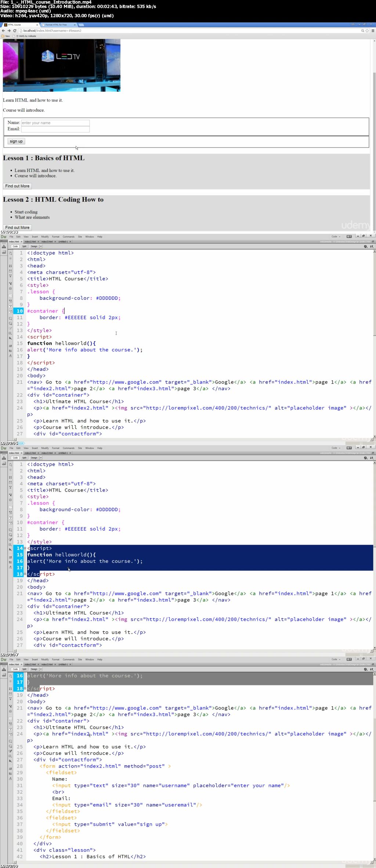Collapse selected code at line 14 marker
376x868 pixels.
pyautogui.click(x=25, y=548)
